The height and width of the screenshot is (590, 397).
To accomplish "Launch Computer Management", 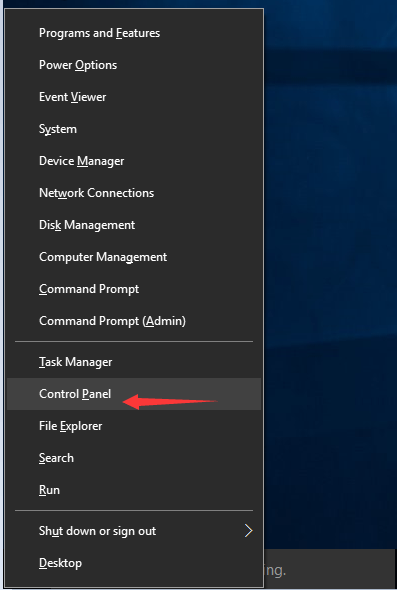I will coord(134,257).
